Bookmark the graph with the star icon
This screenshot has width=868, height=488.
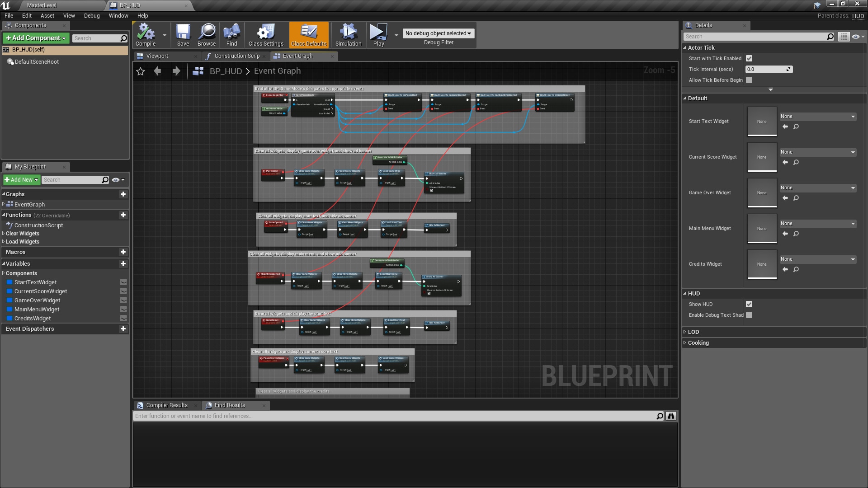point(140,71)
